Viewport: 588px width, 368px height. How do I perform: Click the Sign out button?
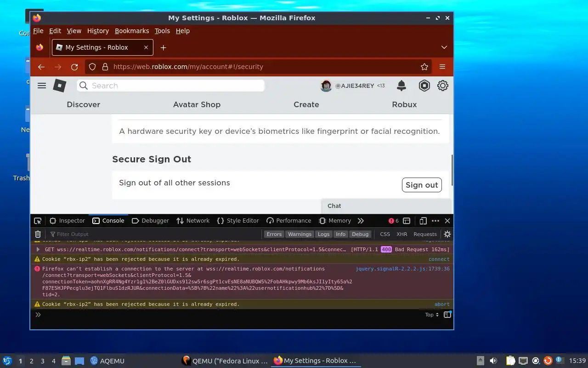(x=422, y=185)
